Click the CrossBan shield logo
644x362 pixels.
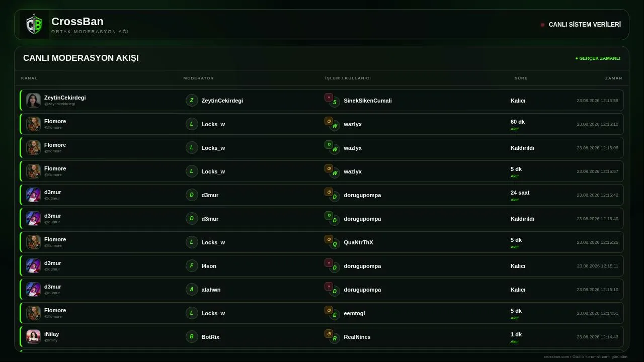tap(34, 25)
